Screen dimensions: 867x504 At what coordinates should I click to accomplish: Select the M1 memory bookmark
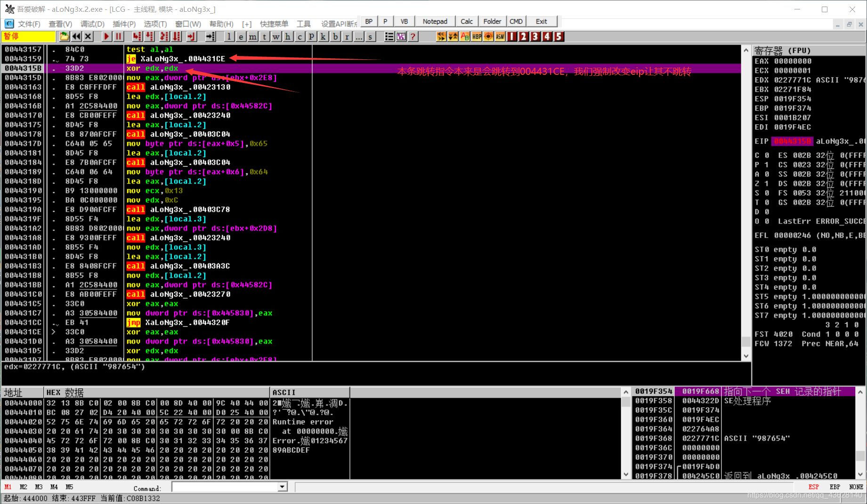point(8,487)
